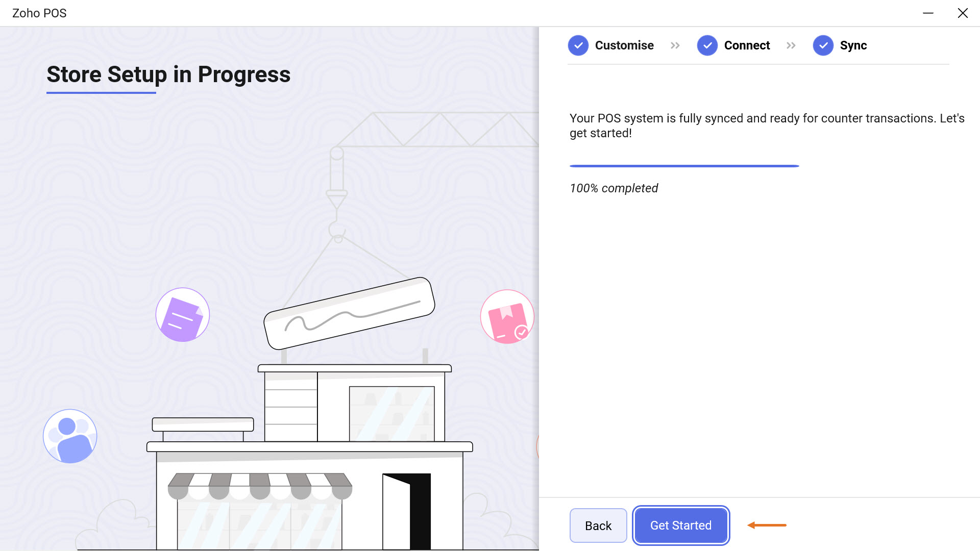Click the Connect step checkmark icon
The width and height of the screenshot is (980, 551).
[707, 45]
